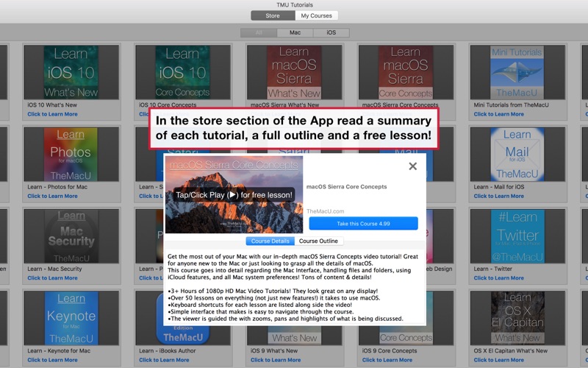This screenshot has width=588, height=368.
Task: Click Learn More under OS X El Capitan
Action: 499,360
